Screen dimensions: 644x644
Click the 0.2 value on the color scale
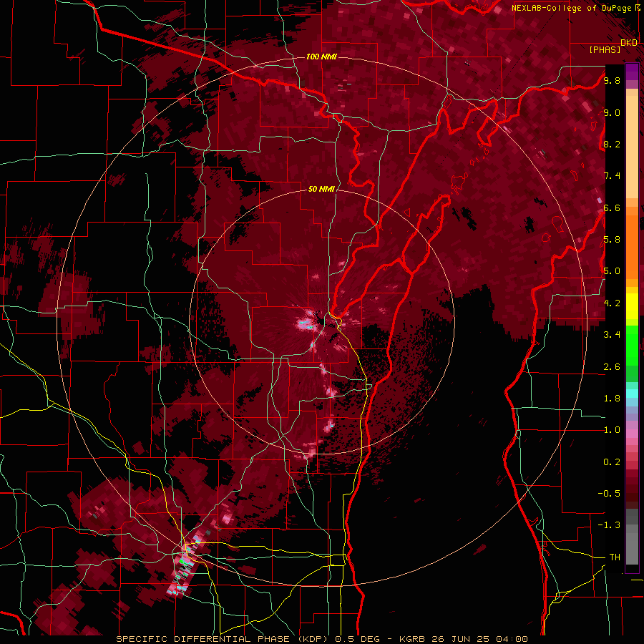tap(612, 462)
